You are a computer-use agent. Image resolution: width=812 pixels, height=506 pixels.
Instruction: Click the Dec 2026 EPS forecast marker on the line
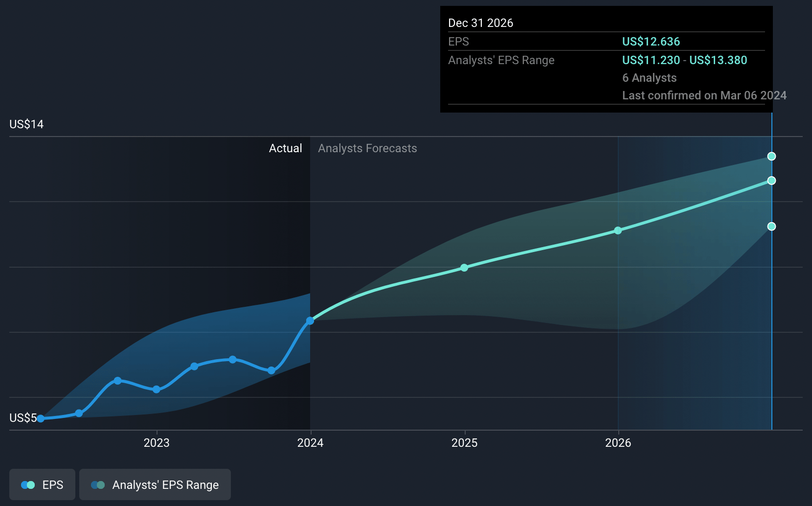(x=771, y=181)
